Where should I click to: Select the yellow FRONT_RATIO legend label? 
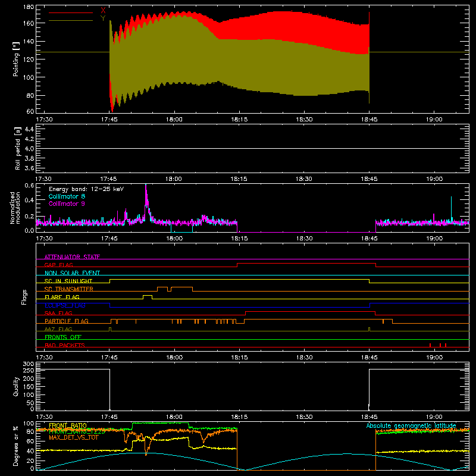point(68,425)
